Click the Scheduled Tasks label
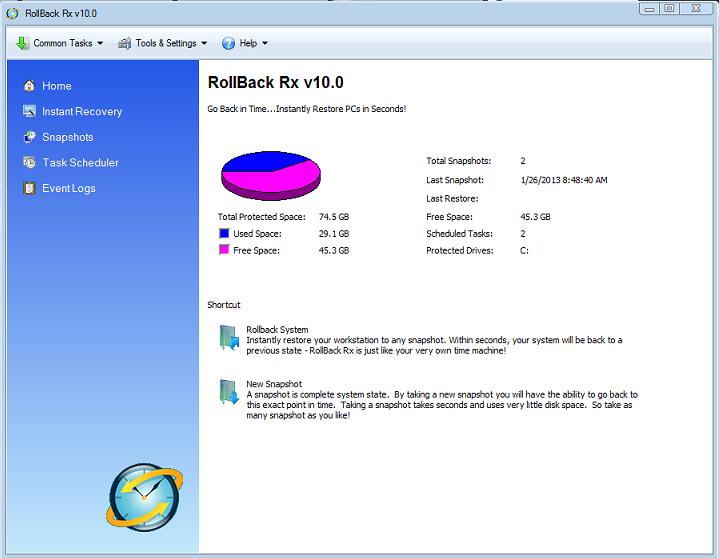719x558 pixels. coord(459,233)
